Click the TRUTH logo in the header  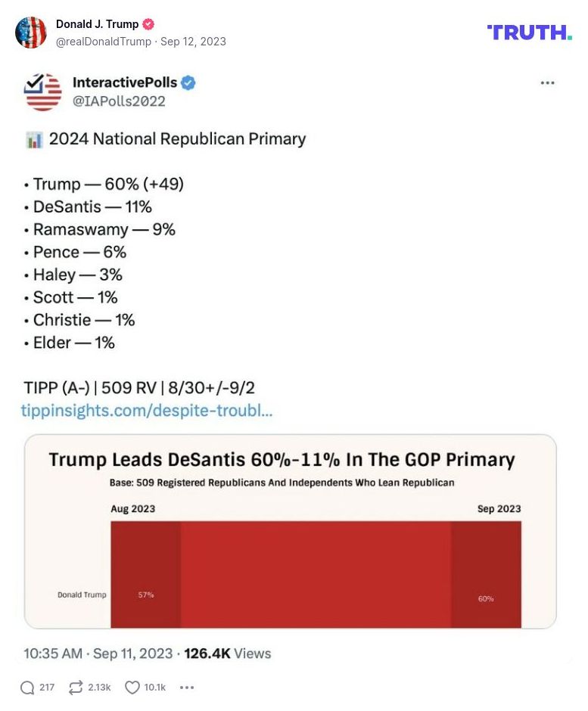530,33
